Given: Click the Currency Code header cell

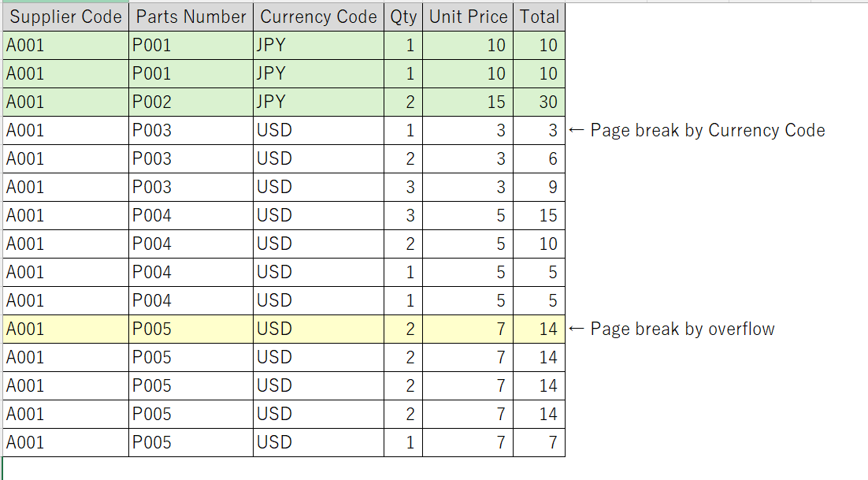Looking at the screenshot, I should point(318,17).
